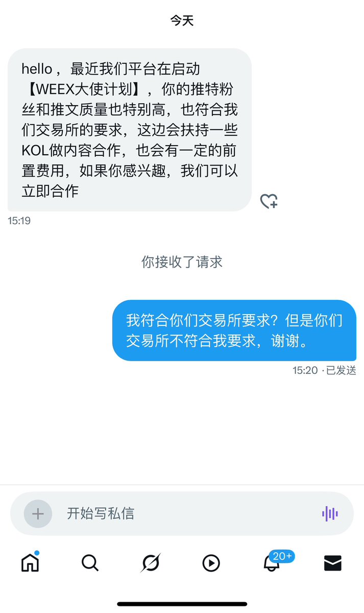Select the blue sent reply bubble
364x613 pixels.
[234, 331]
